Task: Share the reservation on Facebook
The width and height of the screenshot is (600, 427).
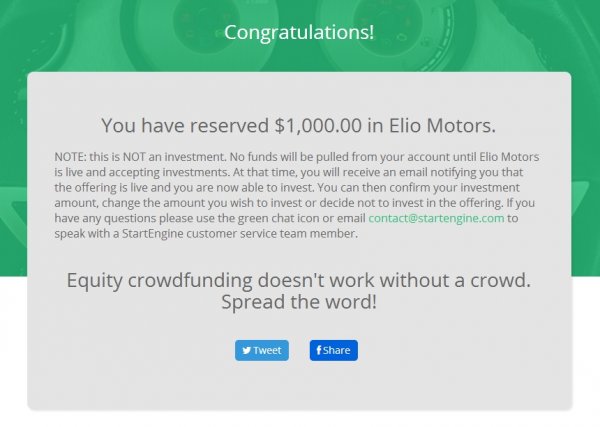Action: [x=334, y=350]
